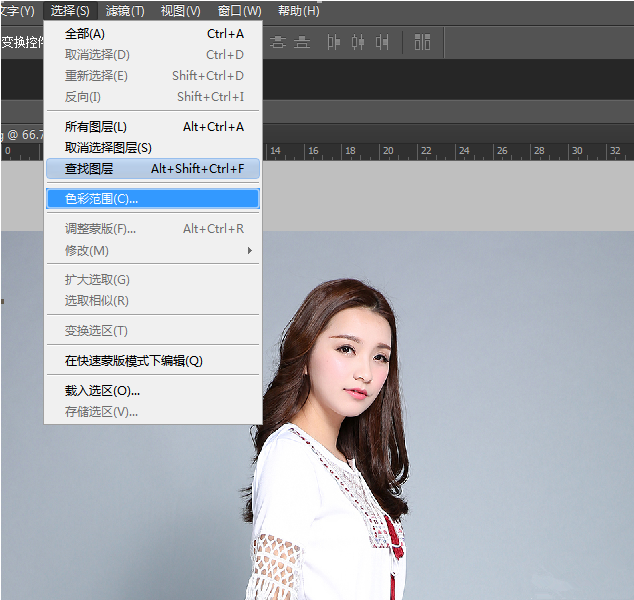The image size is (634, 600).
Task: Click the distribute right edges icon
Action: click(x=382, y=42)
